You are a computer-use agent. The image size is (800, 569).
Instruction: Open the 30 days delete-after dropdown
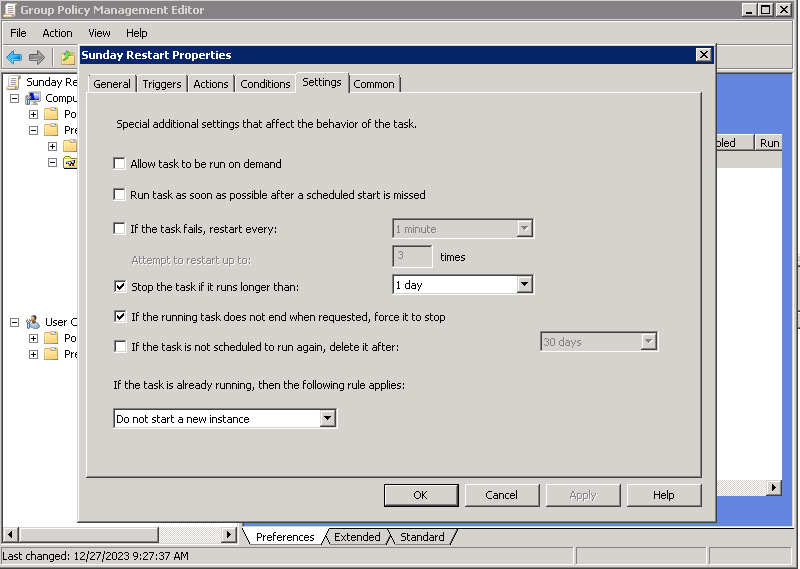coord(648,341)
